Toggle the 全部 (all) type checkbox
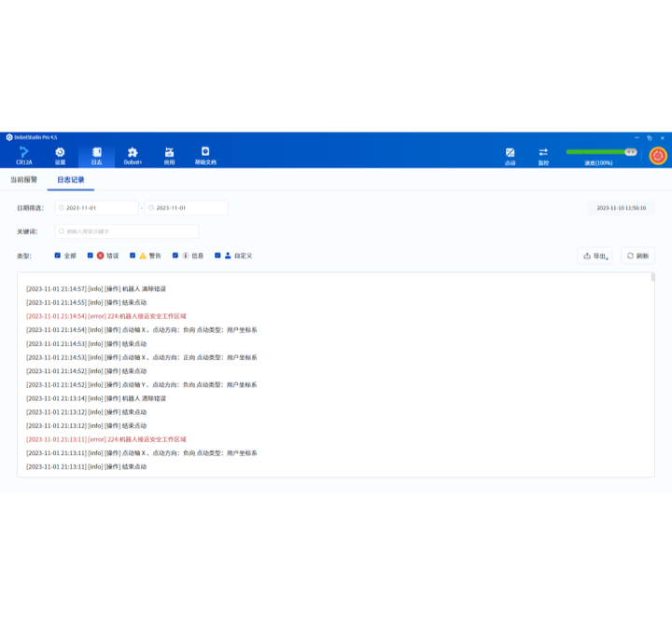This screenshot has height=625, width=672. tap(58, 255)
